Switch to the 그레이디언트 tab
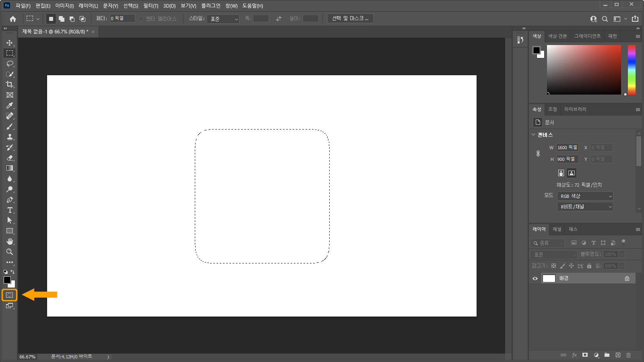Viewport: 644px width, 362px height. [587, 36]
